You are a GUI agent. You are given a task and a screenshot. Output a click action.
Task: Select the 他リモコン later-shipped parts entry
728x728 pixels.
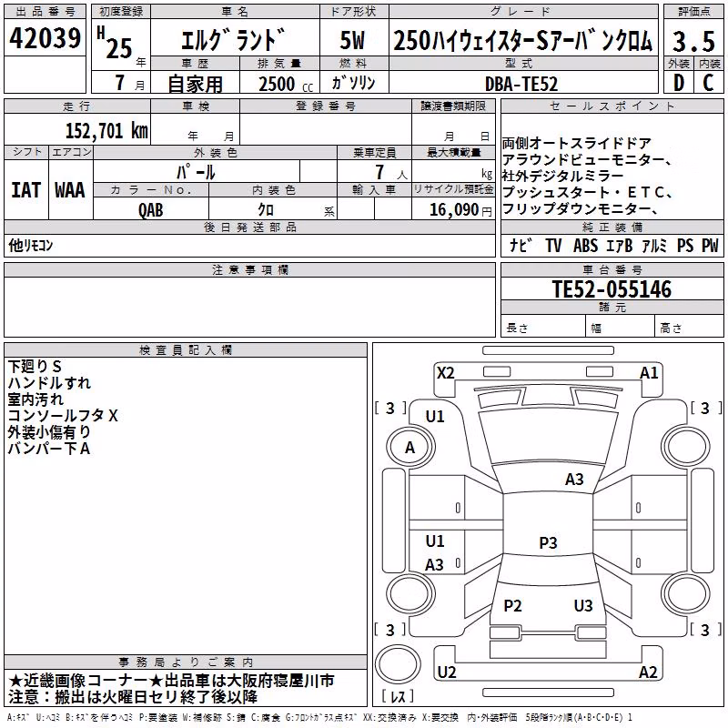[x=31, y=246]
